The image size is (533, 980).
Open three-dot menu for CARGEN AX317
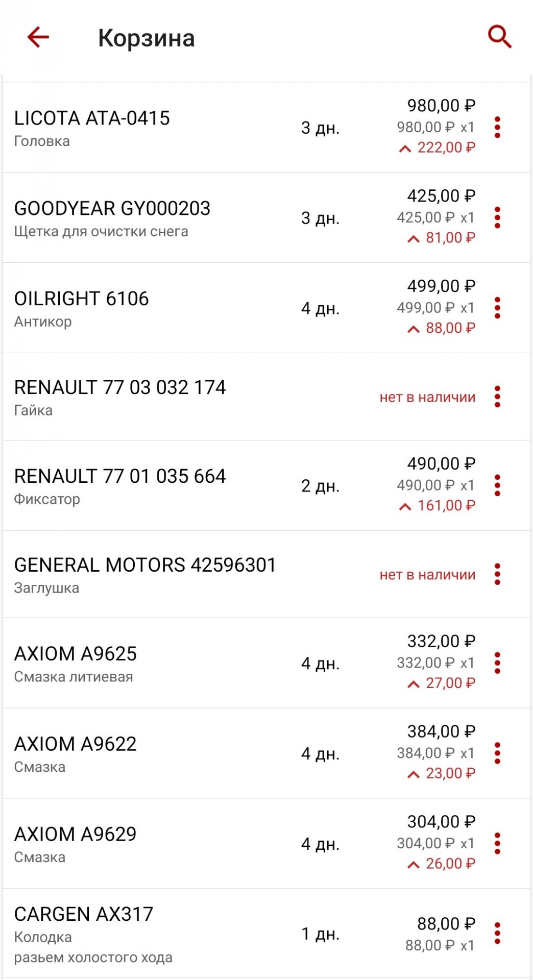click(497, 934)
